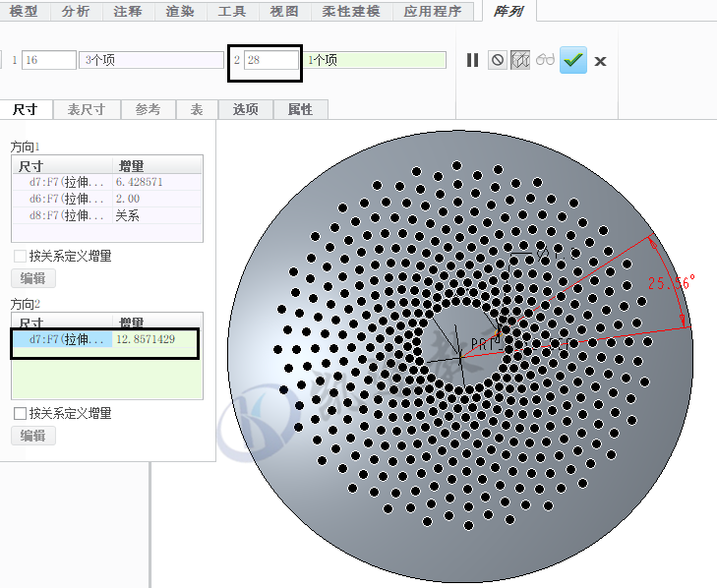This screenshot has height=588, width=717.
Task: Switch to the 属性 panel tab
Action: [x=300, y=110]
